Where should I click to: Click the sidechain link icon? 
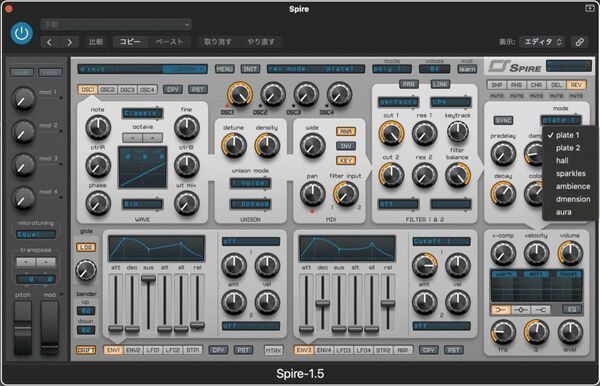coord(579,42)
